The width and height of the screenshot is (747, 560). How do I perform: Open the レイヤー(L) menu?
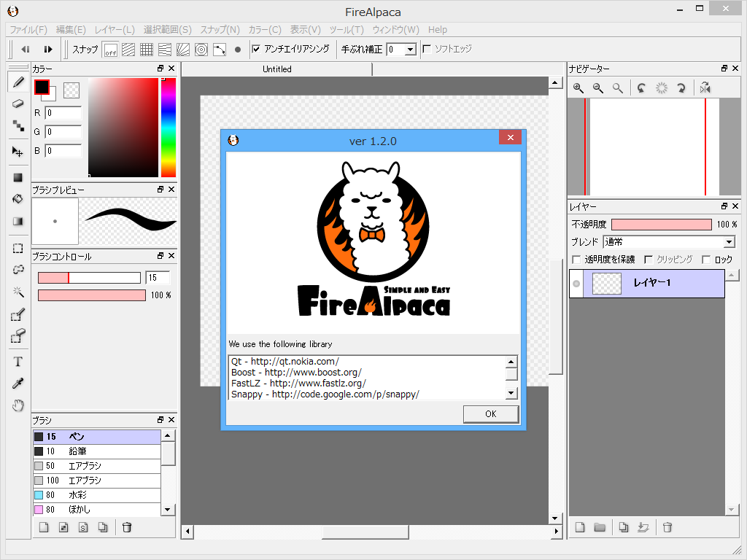point(115,29)
